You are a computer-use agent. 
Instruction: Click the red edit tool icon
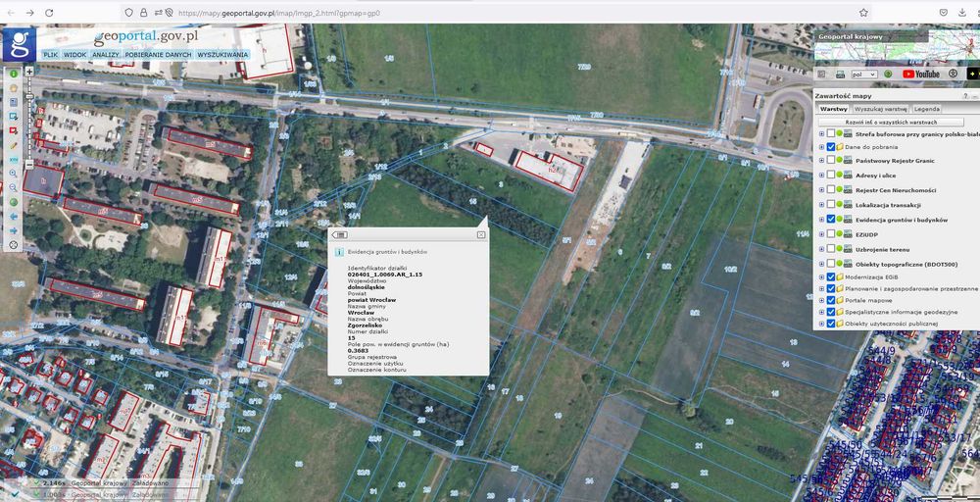(14, 130)
